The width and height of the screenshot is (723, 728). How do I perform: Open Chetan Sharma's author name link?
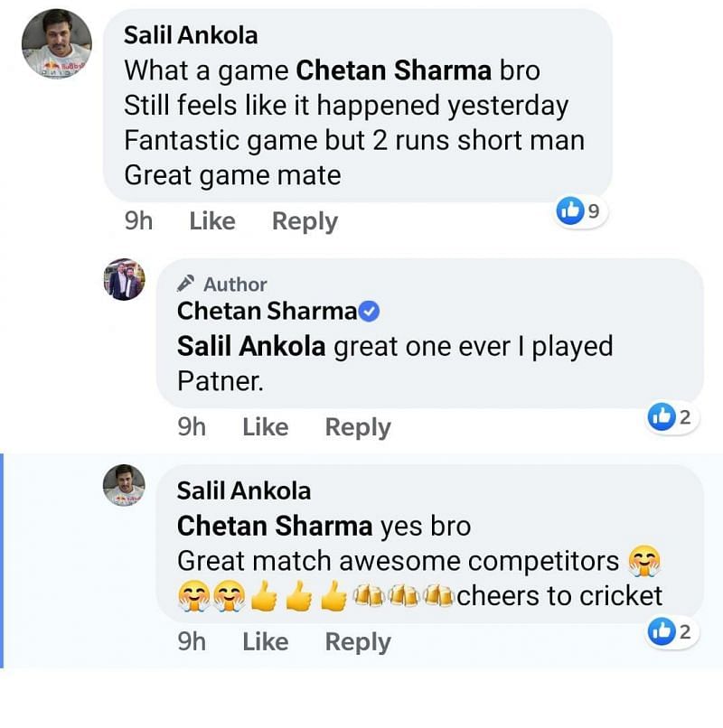[x=268, y=312]
